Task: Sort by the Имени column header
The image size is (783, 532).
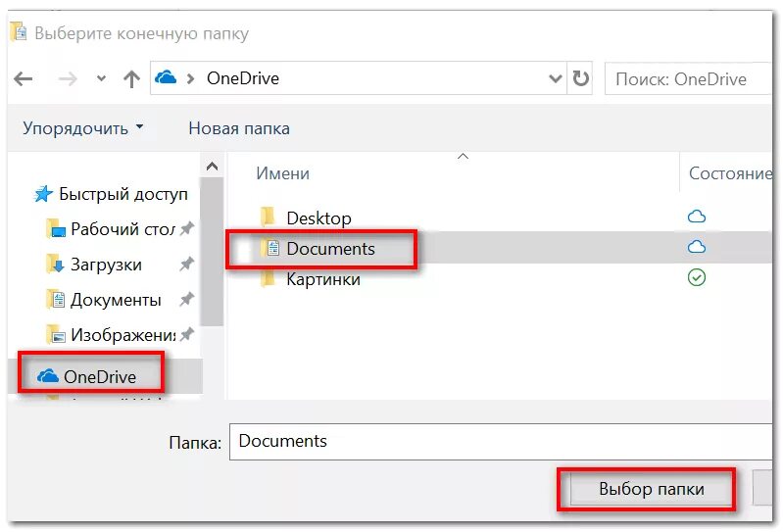Action: (x=282, y=173)
